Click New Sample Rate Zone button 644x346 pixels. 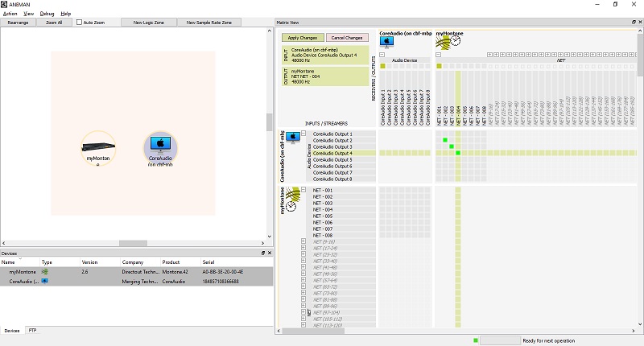point(209,23)
